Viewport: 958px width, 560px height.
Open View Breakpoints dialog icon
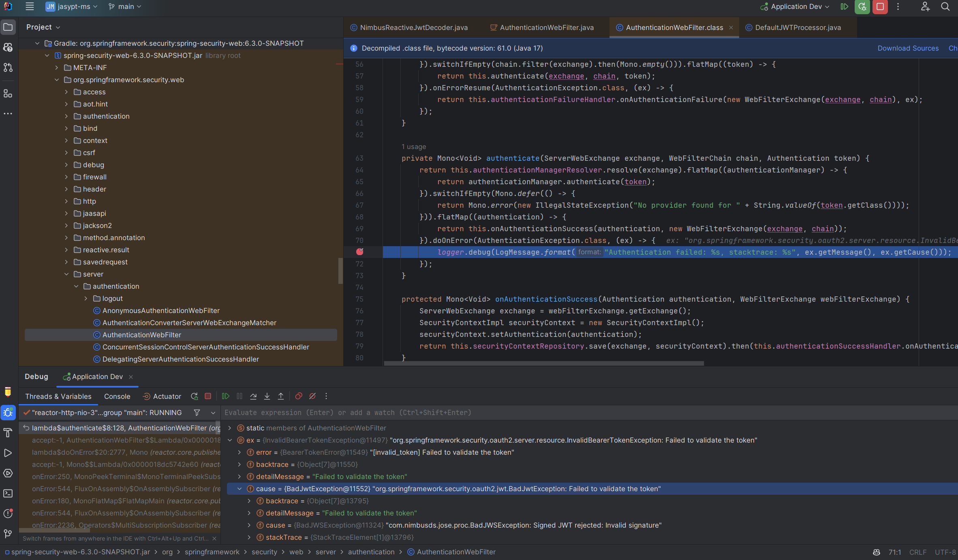point(299,396)
